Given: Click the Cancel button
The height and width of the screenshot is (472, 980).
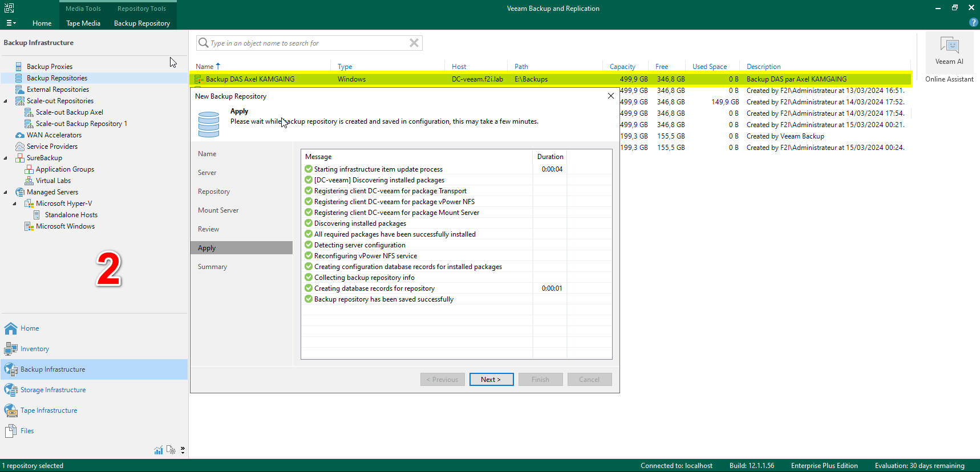Looking at the screenshot, I should pos(590,380).
